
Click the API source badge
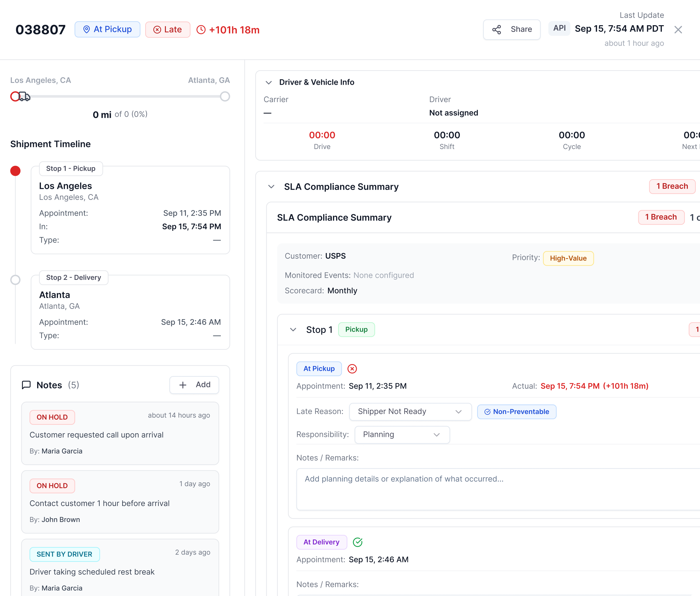click(x=559, y=28)
